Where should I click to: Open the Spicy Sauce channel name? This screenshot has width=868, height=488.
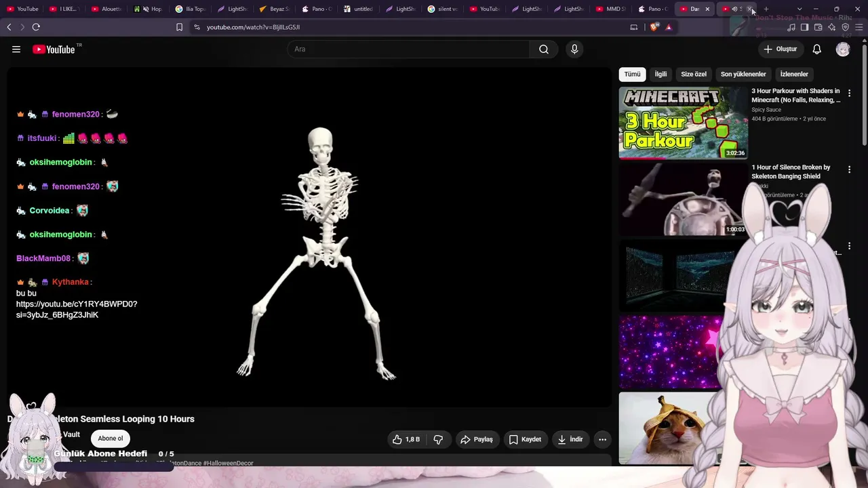pos(766,110)
